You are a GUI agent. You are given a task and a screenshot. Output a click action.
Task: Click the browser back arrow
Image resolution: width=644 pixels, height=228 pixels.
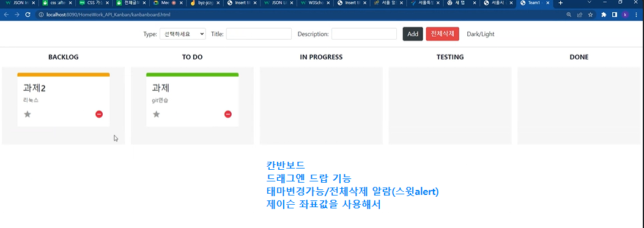point(6,15)
